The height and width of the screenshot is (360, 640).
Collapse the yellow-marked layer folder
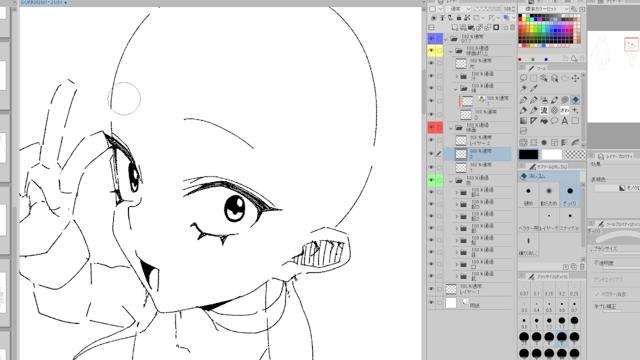pyautogui.click(x=451, y=51)
